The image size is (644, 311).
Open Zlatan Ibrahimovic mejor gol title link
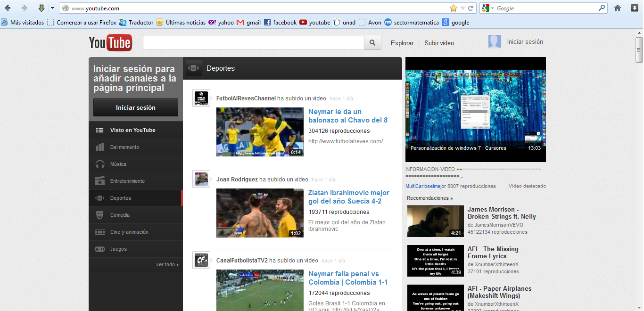pyautogui.click(x=349, y=197)
